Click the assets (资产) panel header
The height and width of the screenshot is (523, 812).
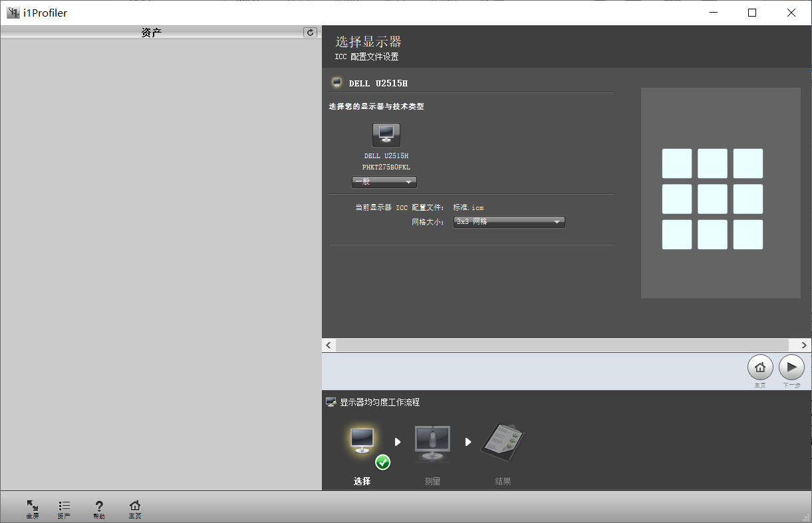tap(152, 32)
